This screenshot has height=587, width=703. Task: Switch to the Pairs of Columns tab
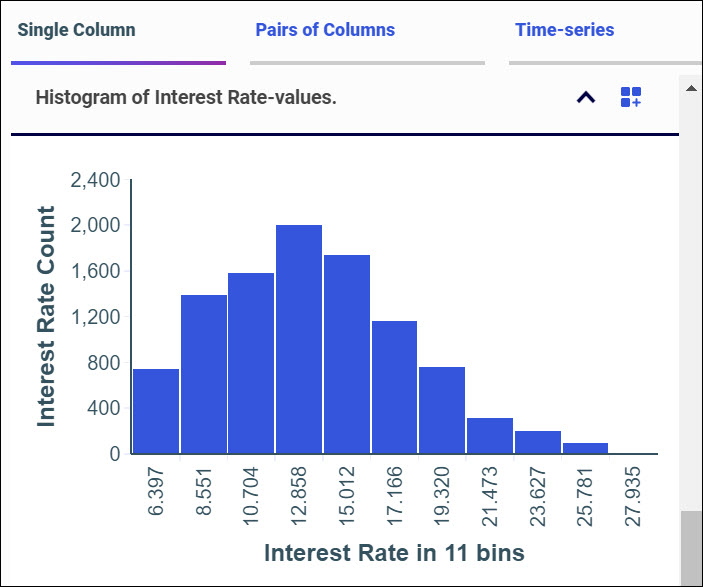(325, 30)
